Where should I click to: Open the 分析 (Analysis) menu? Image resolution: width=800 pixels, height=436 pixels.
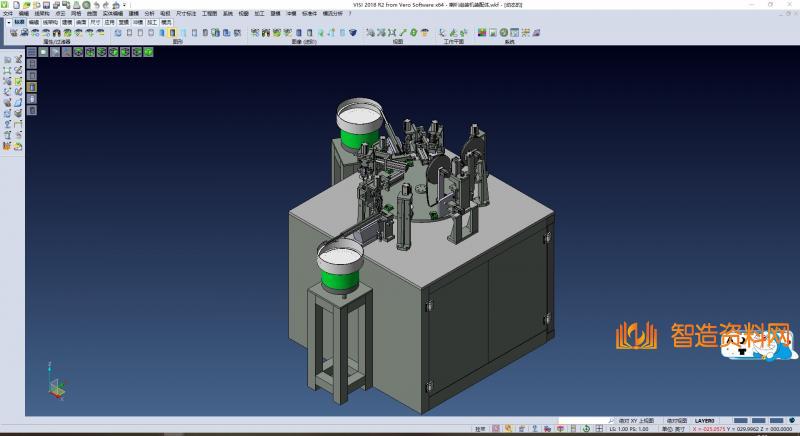point(149,13)
